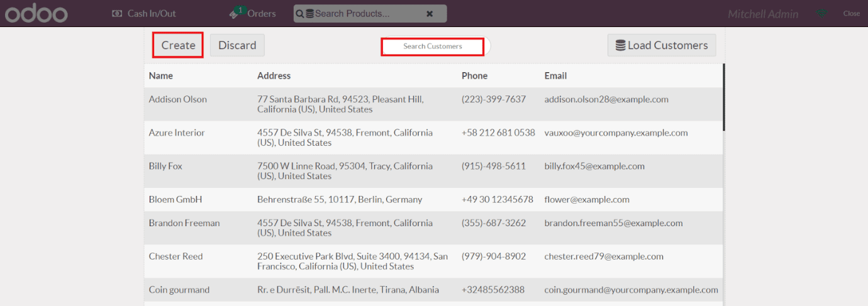Viewport: 868px width, 306px height.
Task: Click the magnifier icon in product search
Action: click(x=300, y=14)
